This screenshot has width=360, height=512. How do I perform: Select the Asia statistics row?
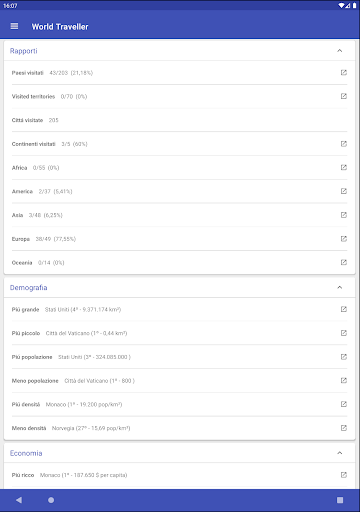click(179, 215)
